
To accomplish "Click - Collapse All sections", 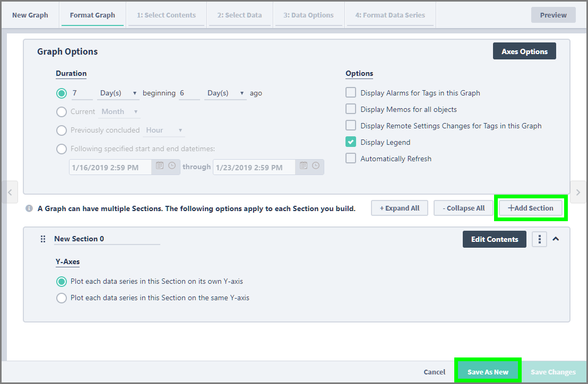I will [x=463, y=208].
